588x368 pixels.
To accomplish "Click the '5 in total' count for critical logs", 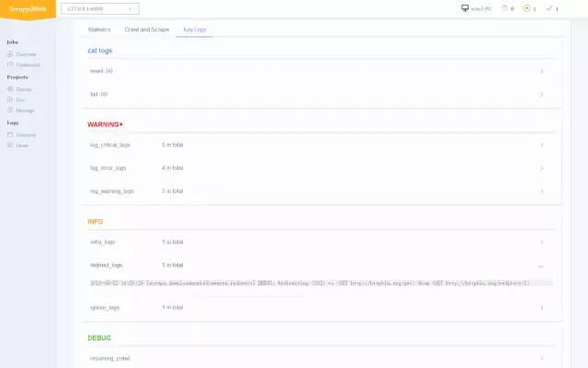I will [x=173, y=145].
